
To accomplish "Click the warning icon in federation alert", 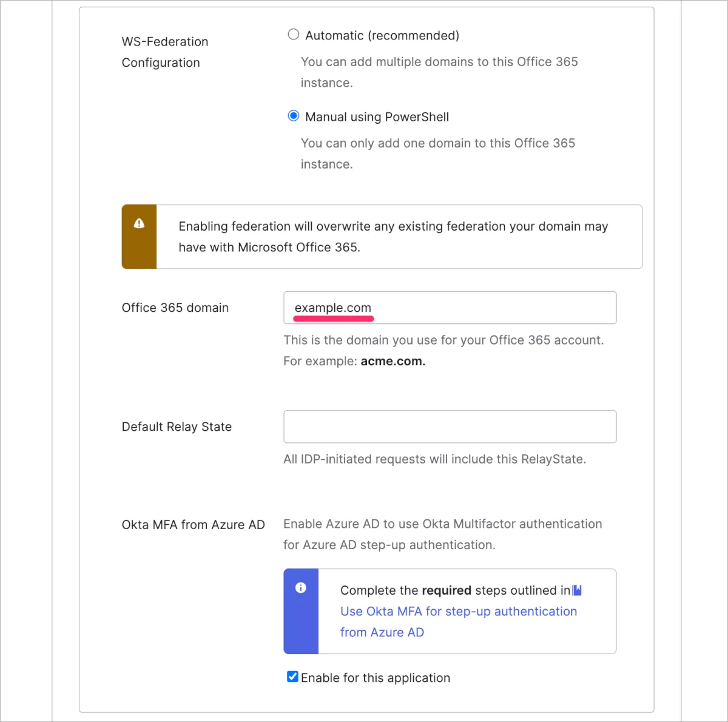I will tap(139, 223).
